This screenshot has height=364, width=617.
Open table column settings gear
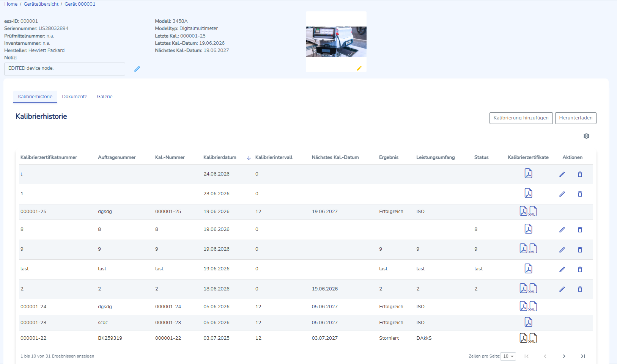(586, 136)
